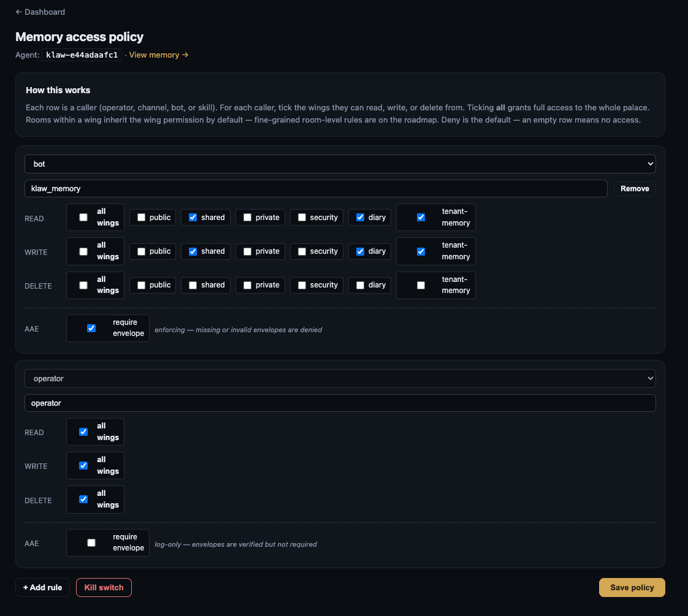This screenshot has width=688, height=616.
Task: Toggle off "require envelope" for klaw_memory
Action: (x=91, y=328)
